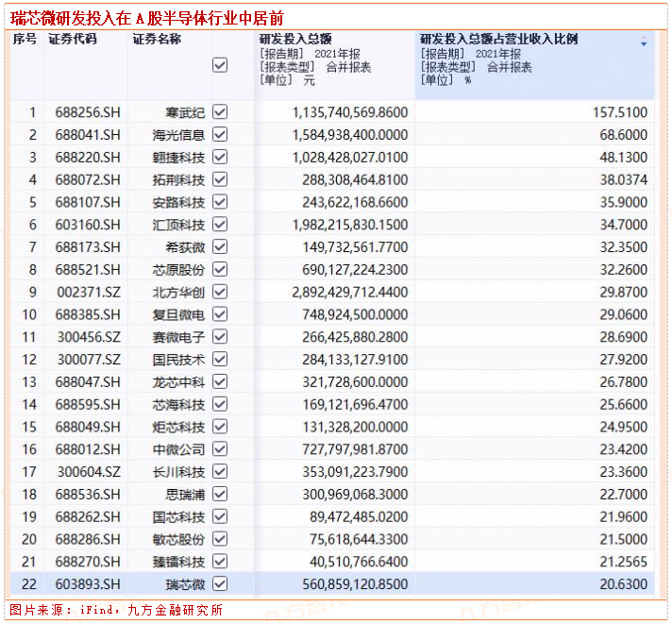The width and height of the screenshot is (672, 624).
Task: Open sort dropdown arrow in ratio column header
Action: 644,43
